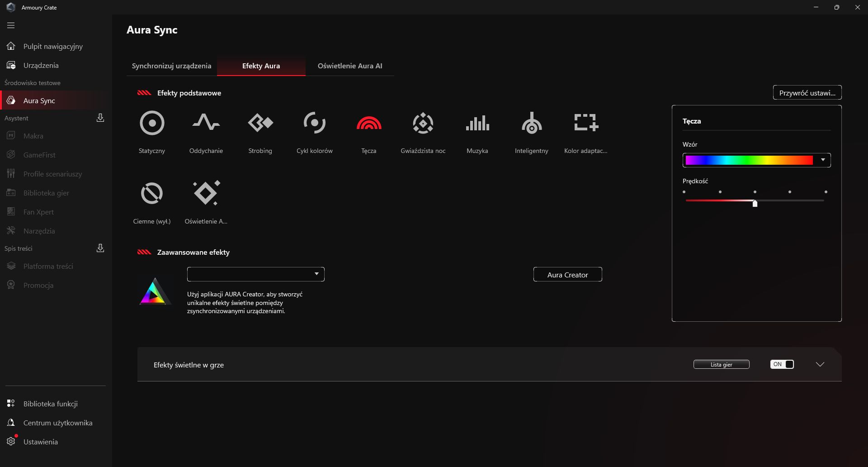Select the Muzyka effect icon

[x=477, y=123]
